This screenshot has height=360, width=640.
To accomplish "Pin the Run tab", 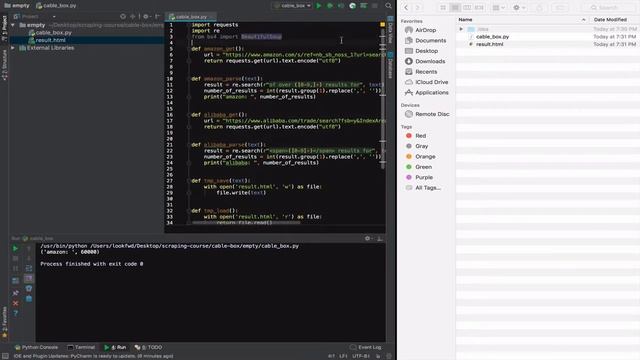I will coord(16,293).
